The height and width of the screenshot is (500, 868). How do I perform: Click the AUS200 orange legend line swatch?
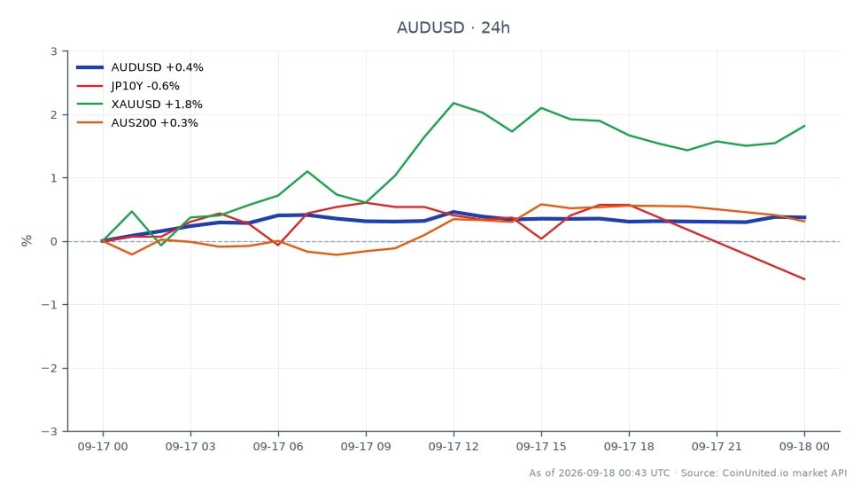(x=89, y=122)
